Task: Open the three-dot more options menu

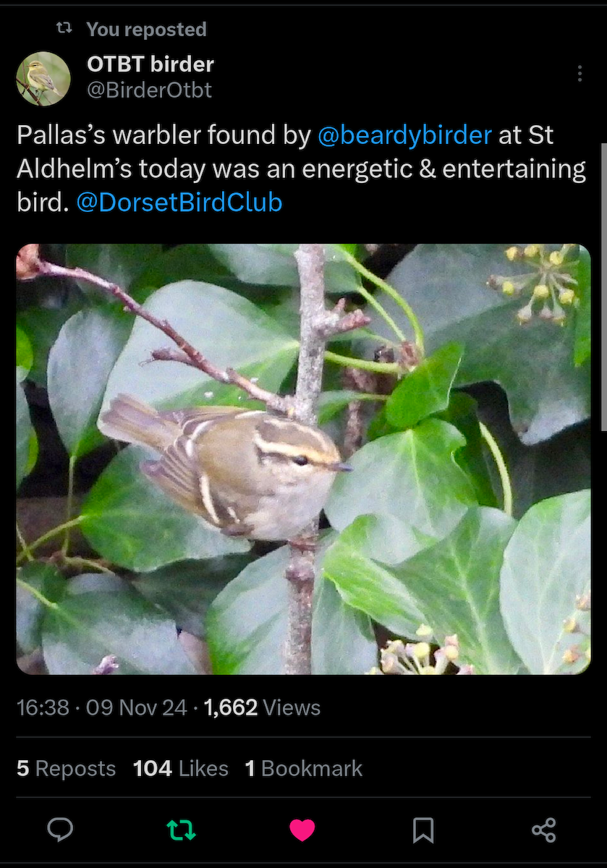Action: click(x=580, y=74)
